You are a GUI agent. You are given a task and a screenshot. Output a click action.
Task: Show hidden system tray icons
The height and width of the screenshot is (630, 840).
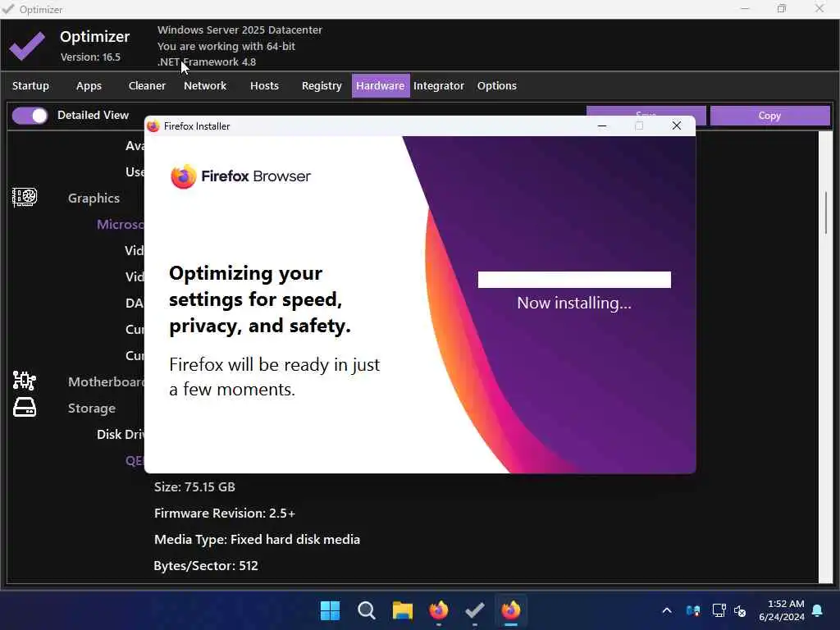pos(667,610)
